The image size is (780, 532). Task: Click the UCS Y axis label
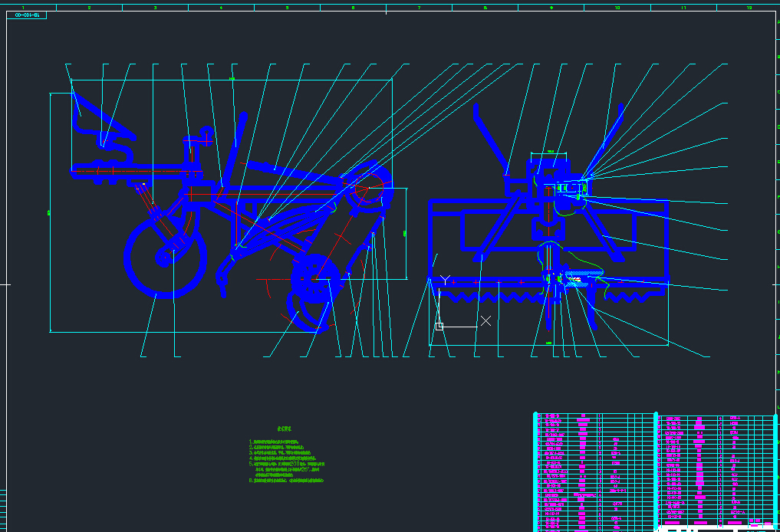point(445,280)
